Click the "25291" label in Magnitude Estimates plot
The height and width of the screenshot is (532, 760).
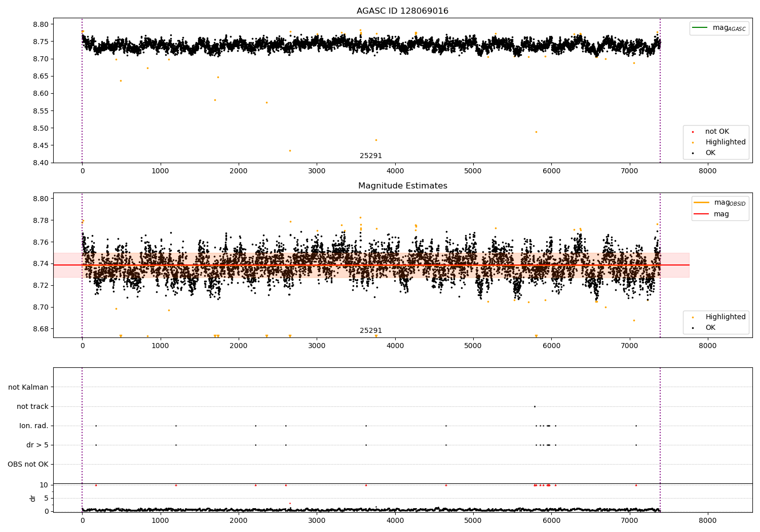point(371,331)
